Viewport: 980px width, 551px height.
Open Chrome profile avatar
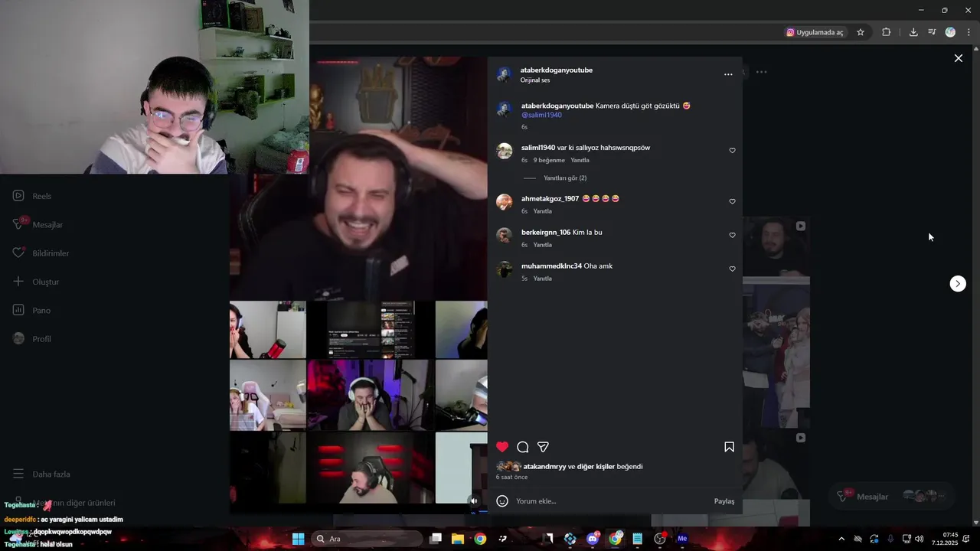pyautogui.click(x=950, y=32)
